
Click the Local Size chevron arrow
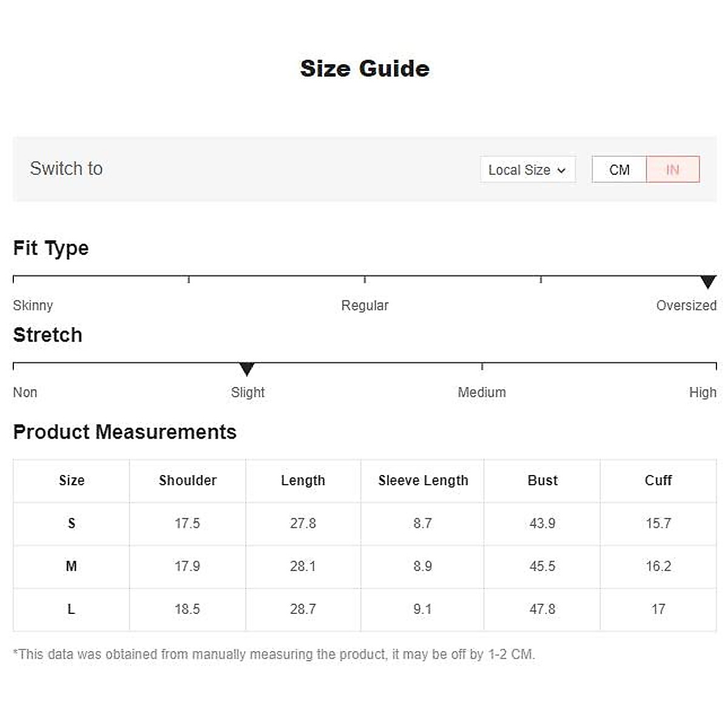[561, 170]
